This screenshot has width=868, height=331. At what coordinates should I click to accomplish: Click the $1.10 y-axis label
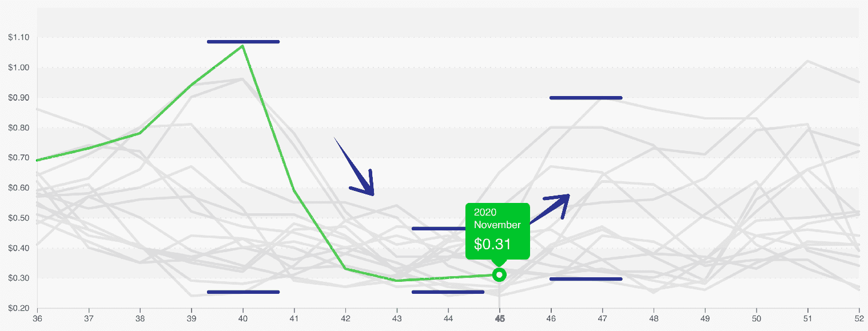pos(19,38)
